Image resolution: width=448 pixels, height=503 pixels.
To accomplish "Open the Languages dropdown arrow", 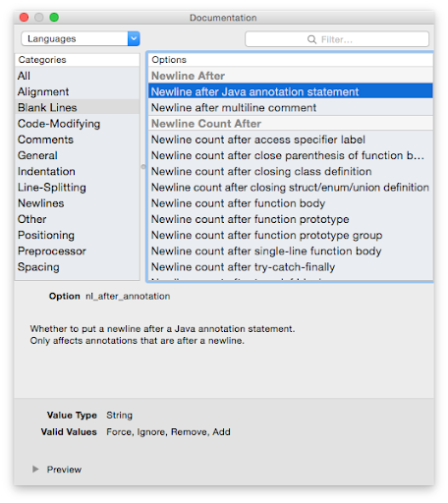I will (x=134, y=38).
